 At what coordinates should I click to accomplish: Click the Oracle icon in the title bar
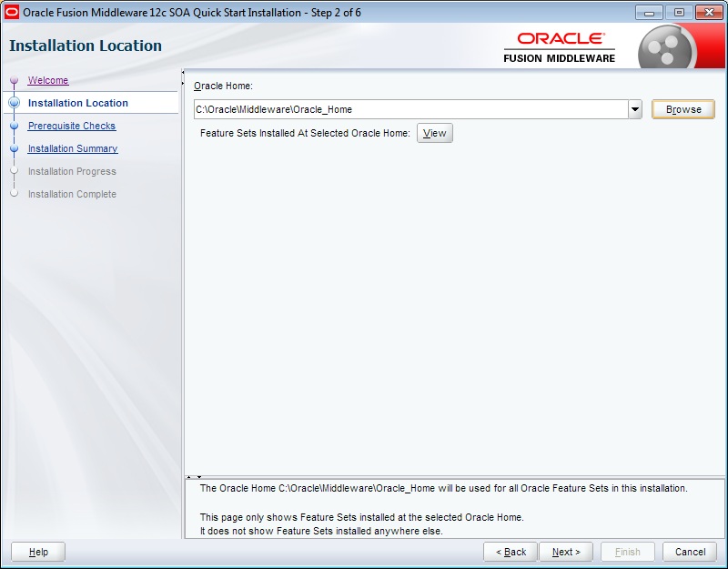pos(10,11)
